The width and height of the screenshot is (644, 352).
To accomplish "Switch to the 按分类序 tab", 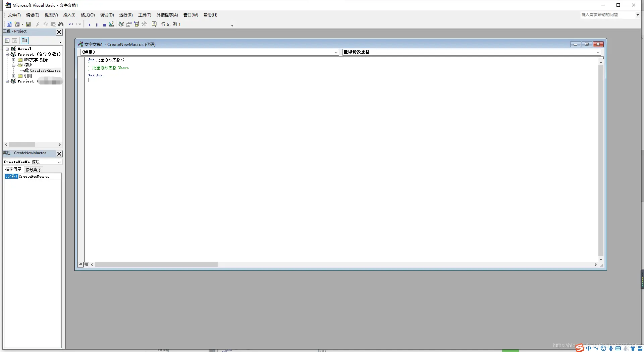I will (33, 170).
